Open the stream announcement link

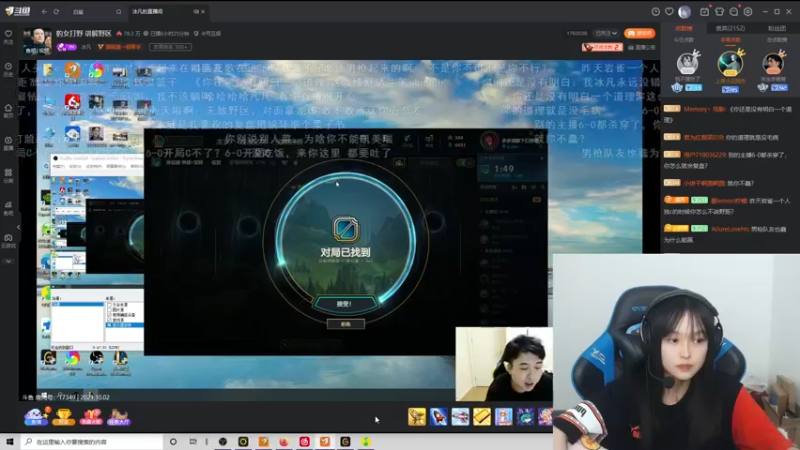click(x=641, y=47)
